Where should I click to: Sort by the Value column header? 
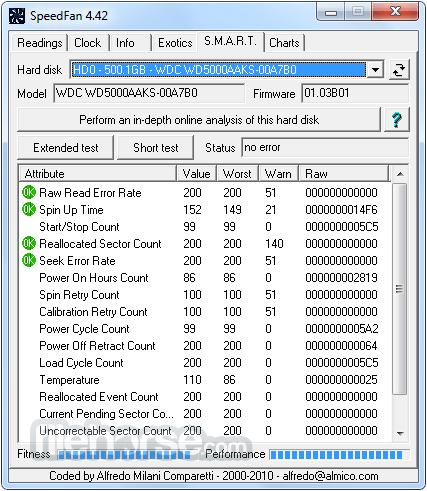click(196, 174)
